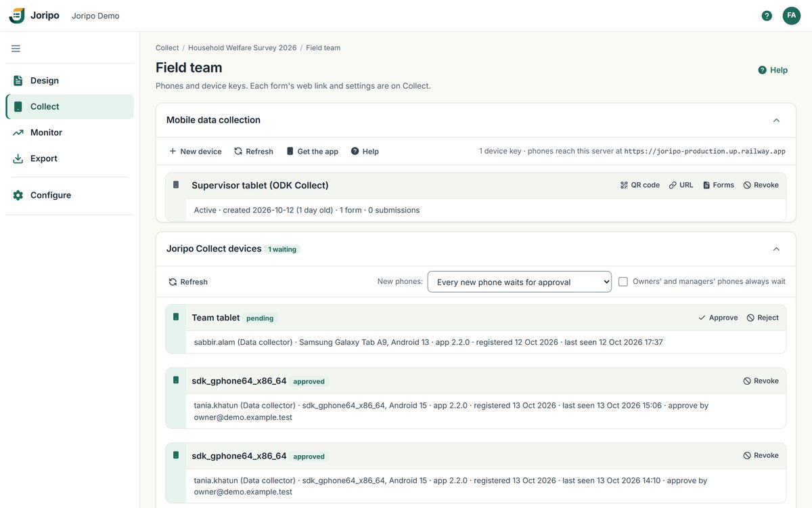Open the FA user avatar menu
This screenshot has width=812, height=508.
(792, 16)
